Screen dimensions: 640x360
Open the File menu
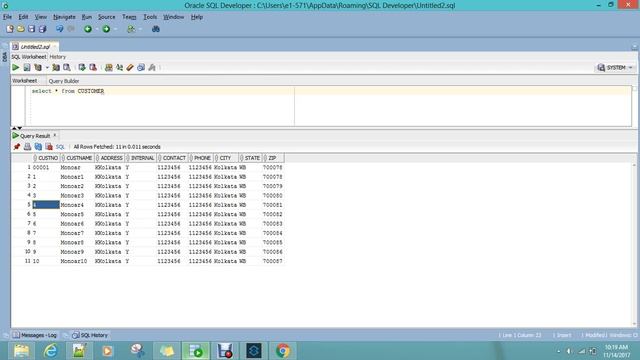point(7,17)
